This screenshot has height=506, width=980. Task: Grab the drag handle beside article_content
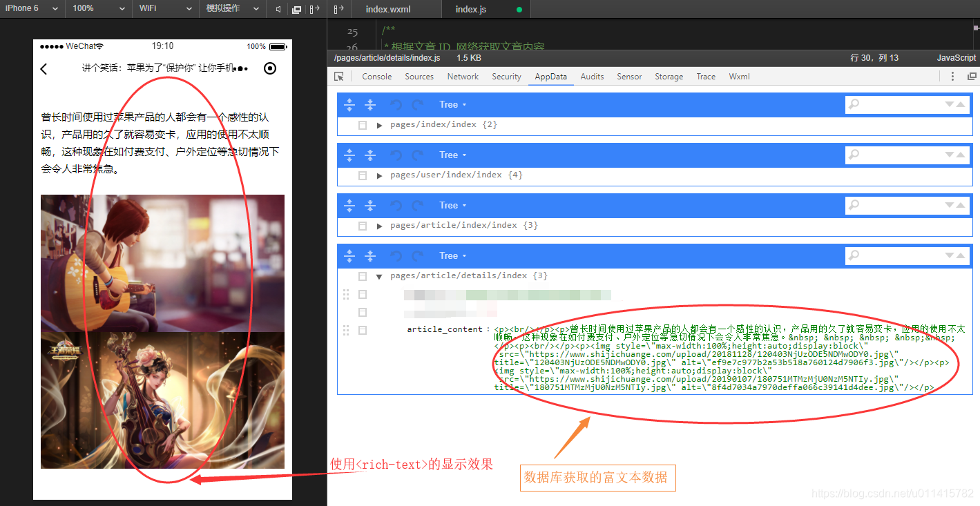346,331
